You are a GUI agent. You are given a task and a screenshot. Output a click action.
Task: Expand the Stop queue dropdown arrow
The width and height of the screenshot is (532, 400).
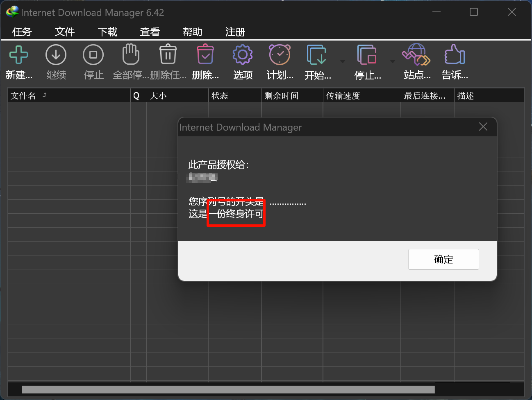[393, 61]
